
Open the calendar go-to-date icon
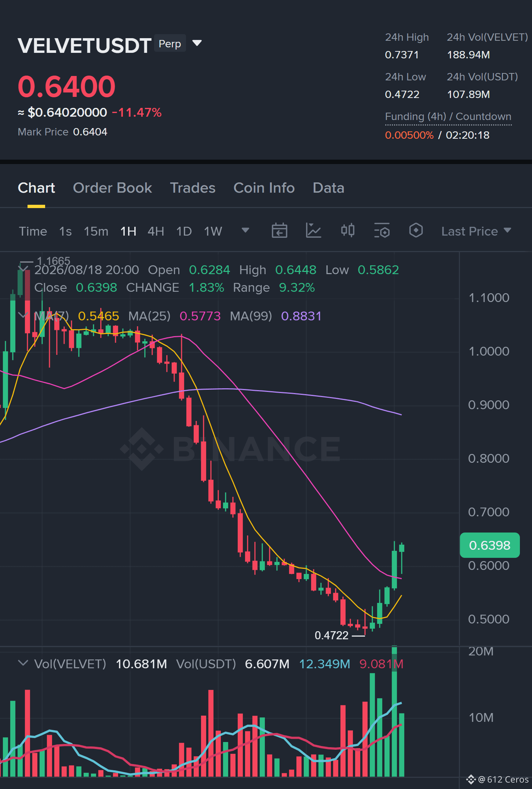pos(279,231)
